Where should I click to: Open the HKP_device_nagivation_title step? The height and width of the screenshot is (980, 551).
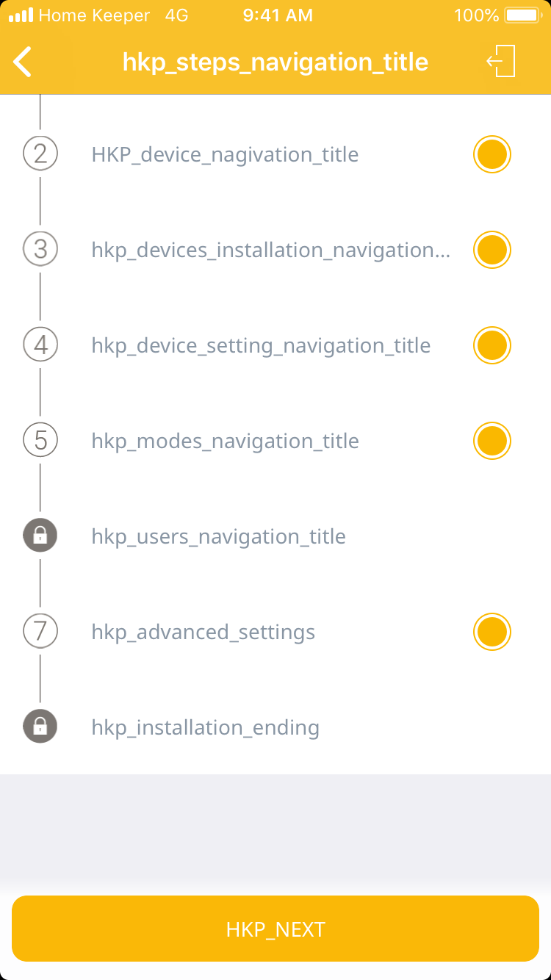tap(225, 155)
